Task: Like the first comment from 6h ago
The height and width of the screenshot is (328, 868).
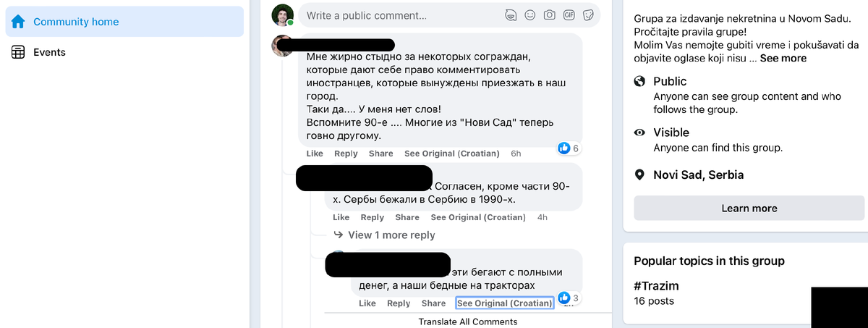Action: (x=315, y=154)
